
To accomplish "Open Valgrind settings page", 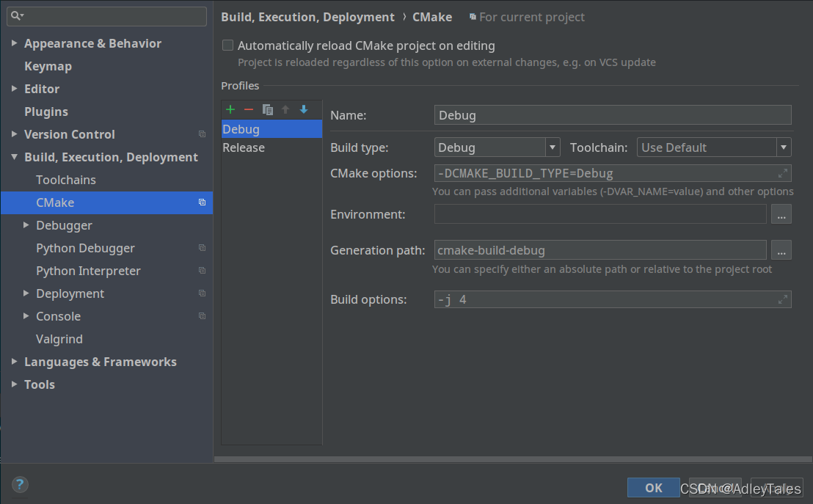I will pos(59,339).
